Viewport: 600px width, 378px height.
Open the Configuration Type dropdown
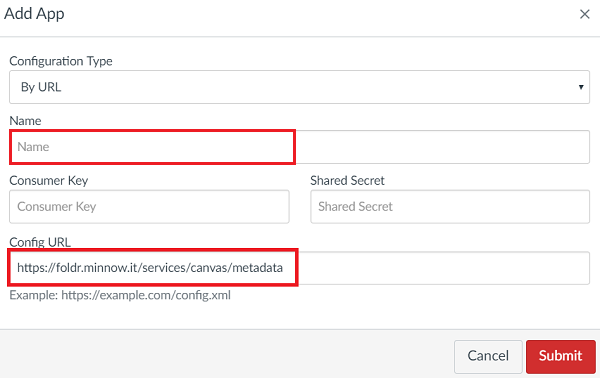click(299, 87)
